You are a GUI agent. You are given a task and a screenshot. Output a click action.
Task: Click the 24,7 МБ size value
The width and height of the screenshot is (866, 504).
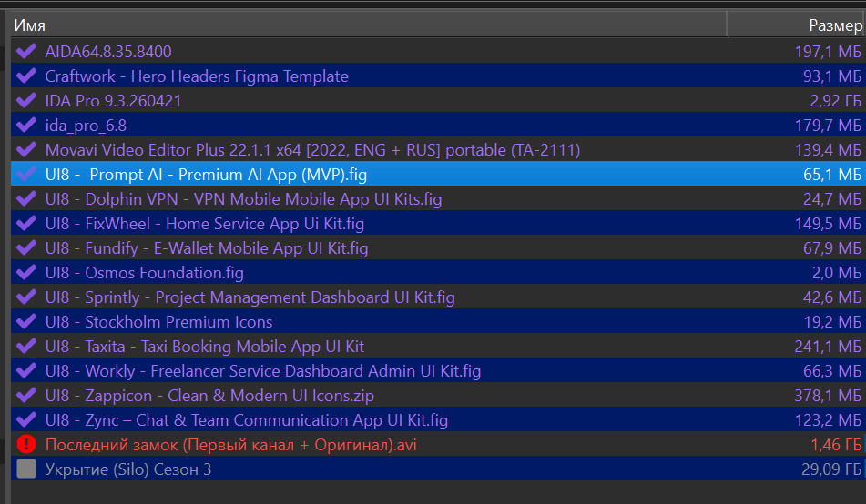(832, 199)
